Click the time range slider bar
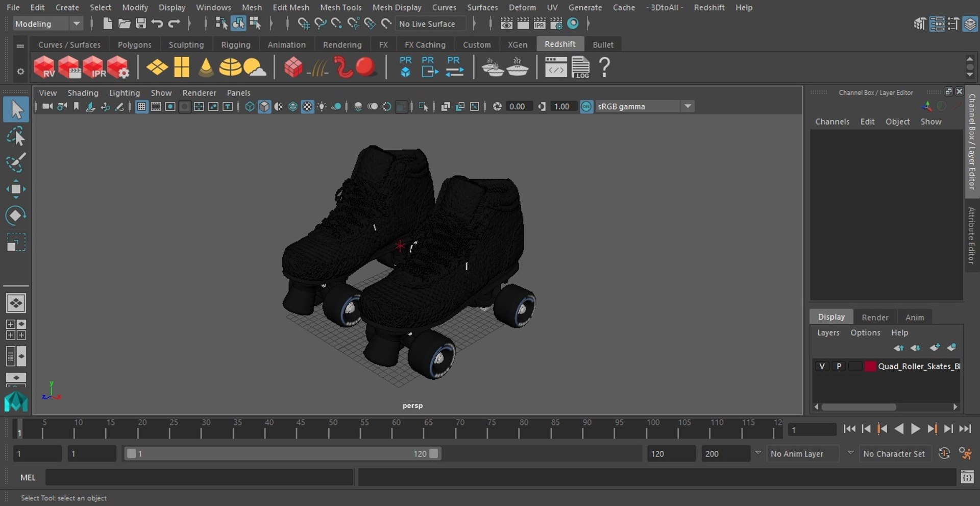Screen dimensions: 980x506 point(282,453)
